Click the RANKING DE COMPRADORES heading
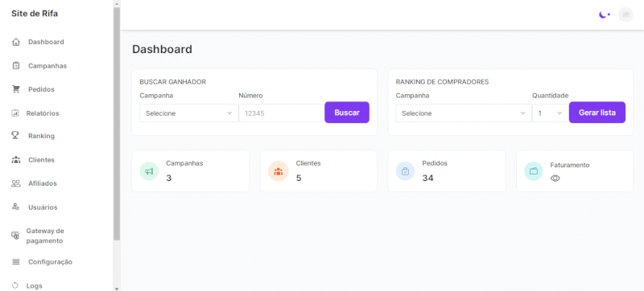This screenshot has height=291, width=644. [x=442, y=81]
